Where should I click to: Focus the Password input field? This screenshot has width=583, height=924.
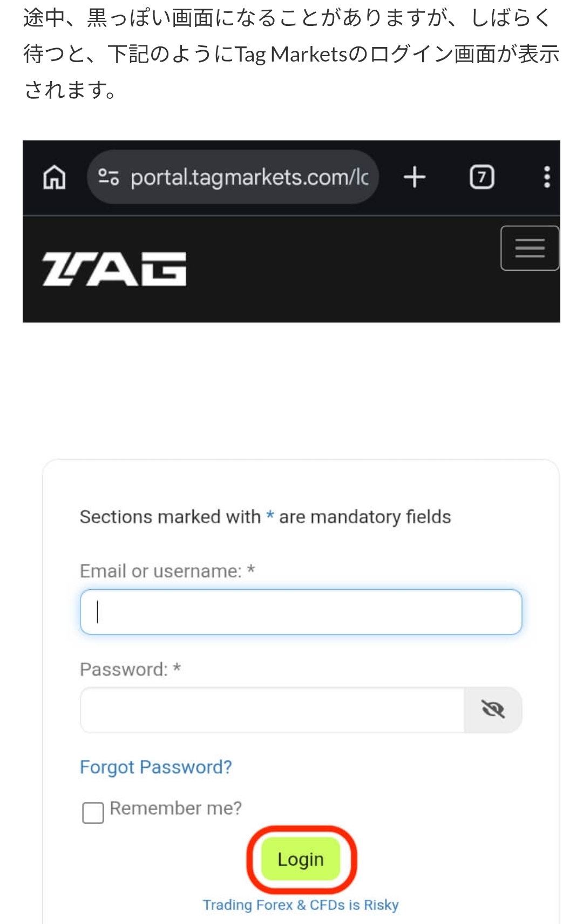coord(272,710)
